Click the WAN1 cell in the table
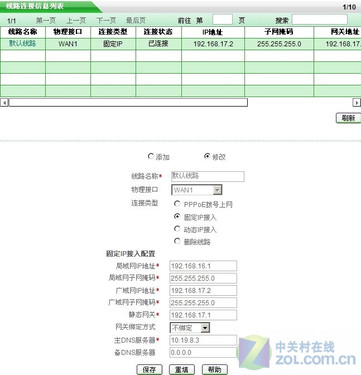Viewport: 361px width, 375px height. point(68,44)
